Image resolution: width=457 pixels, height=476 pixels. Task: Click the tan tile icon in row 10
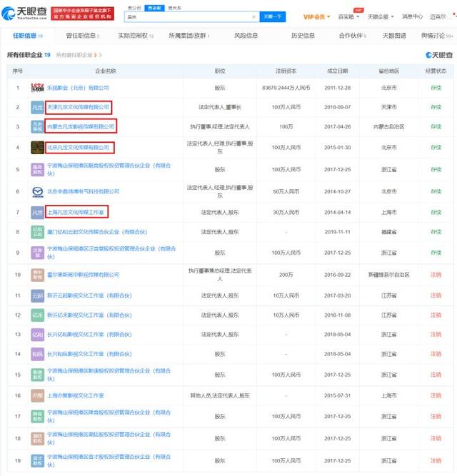tap(37, 275)
